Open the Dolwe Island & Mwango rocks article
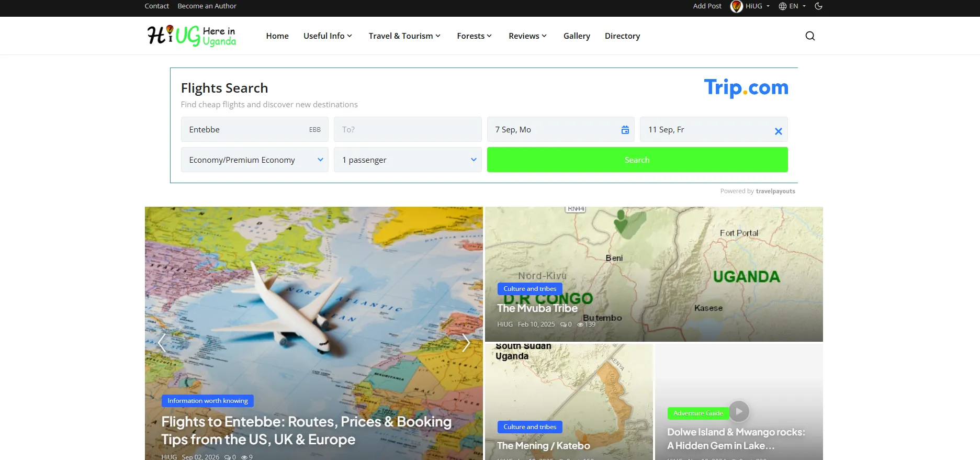This screenshot has width=980, height=460. 736,439
